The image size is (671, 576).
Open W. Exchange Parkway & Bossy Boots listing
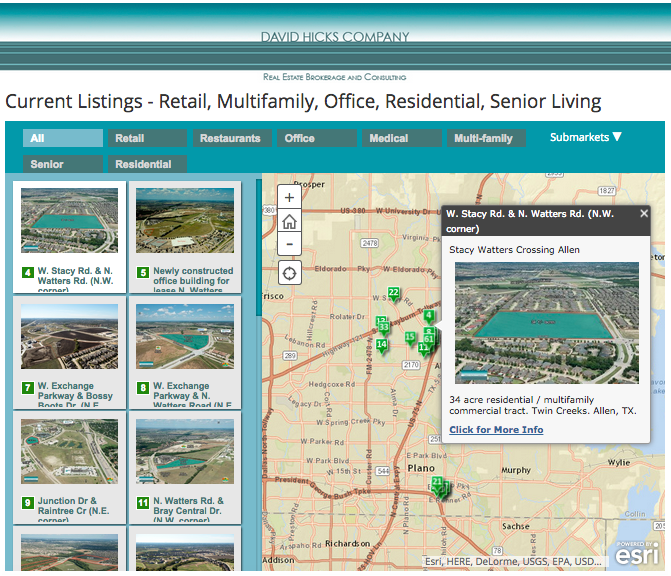coord(75,395)
